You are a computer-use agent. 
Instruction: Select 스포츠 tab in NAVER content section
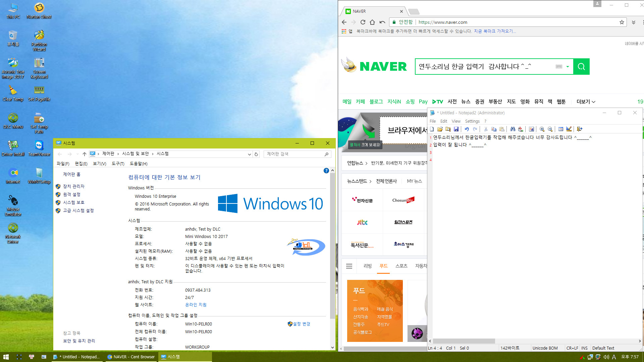[x=401, y=266]
